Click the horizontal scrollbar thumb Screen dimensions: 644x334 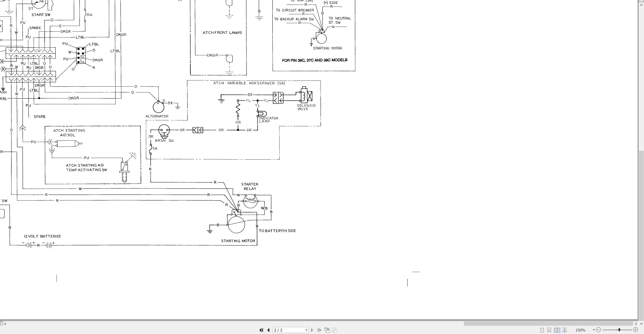tap(548, 324)
